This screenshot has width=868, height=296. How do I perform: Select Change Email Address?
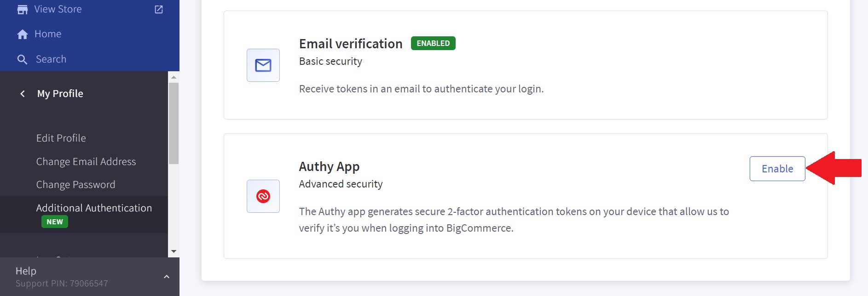point(86,161)
